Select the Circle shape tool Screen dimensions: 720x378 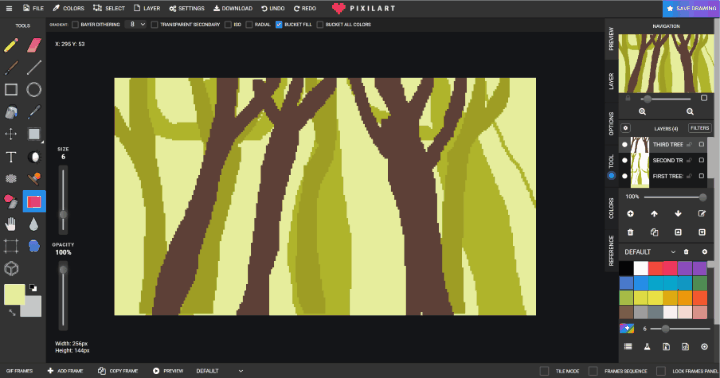(x=34, y=90)
